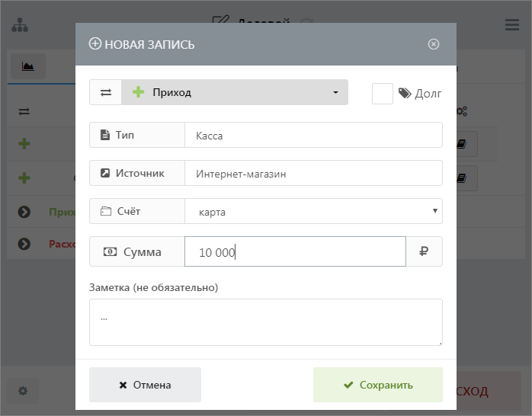Image resolution: width=532 pixels, height=416 pixels.
Task: Click the book icon in the first row
Action: tap(462, 143)
